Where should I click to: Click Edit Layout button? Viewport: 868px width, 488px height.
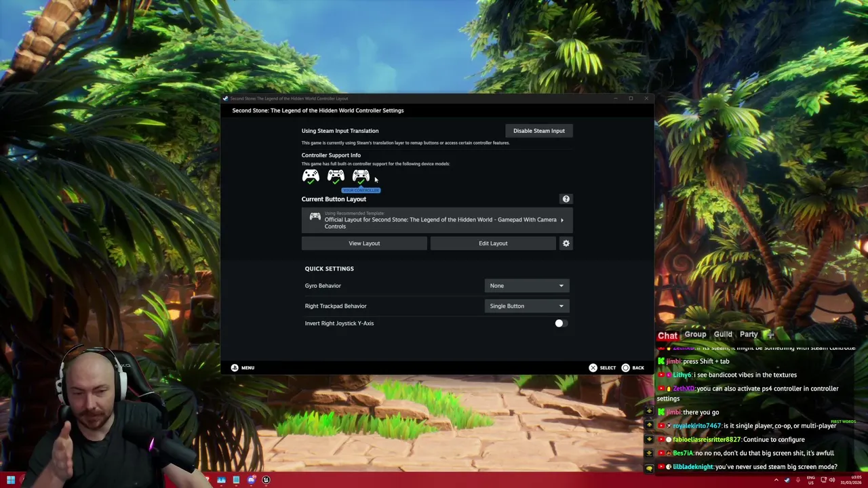point(493,243)
